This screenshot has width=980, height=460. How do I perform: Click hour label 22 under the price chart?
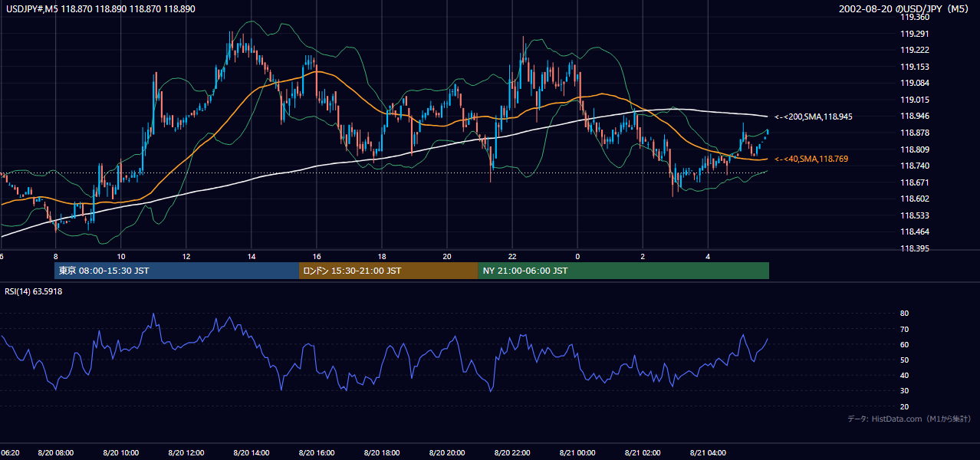click(512, 256)
